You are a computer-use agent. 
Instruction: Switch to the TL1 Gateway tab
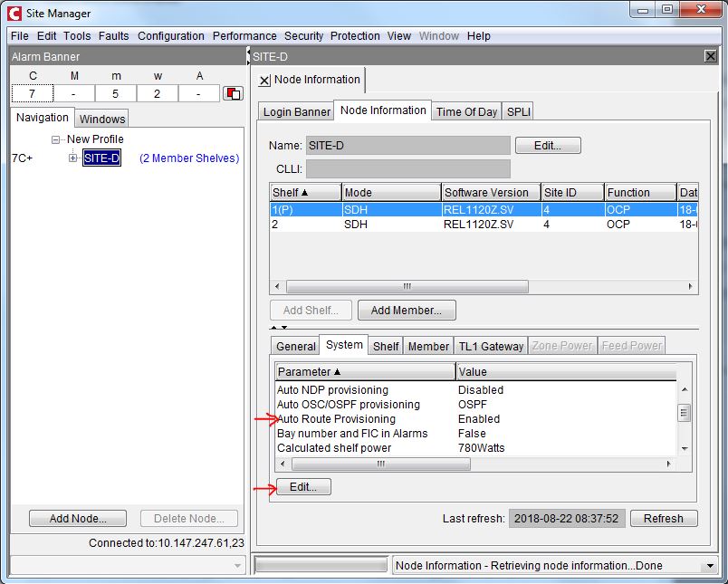point(491,346)
